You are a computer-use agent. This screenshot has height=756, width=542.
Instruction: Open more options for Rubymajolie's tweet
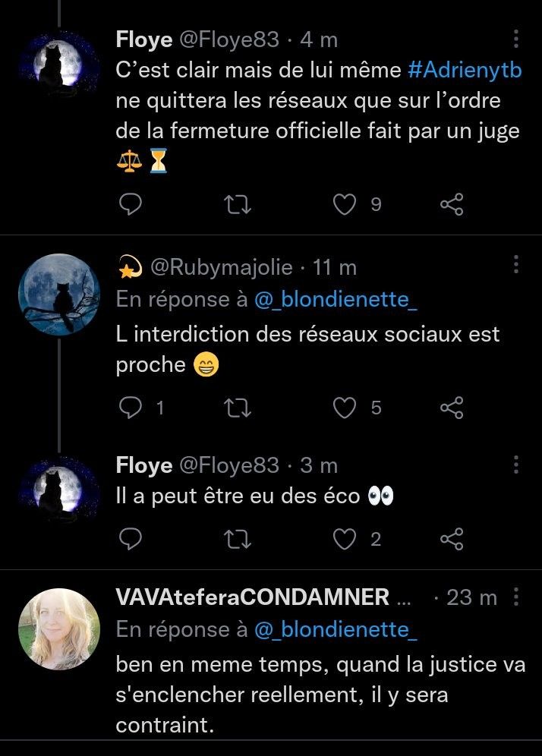click(x=516, y=265)
